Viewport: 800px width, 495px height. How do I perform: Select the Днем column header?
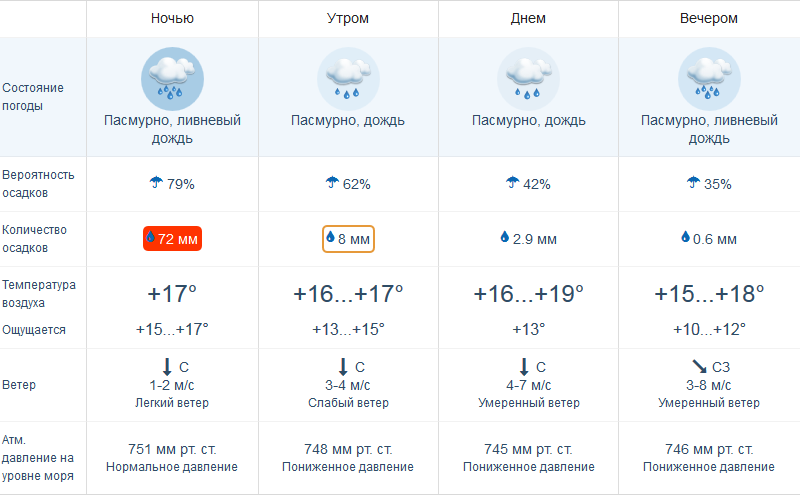[528, 18]
